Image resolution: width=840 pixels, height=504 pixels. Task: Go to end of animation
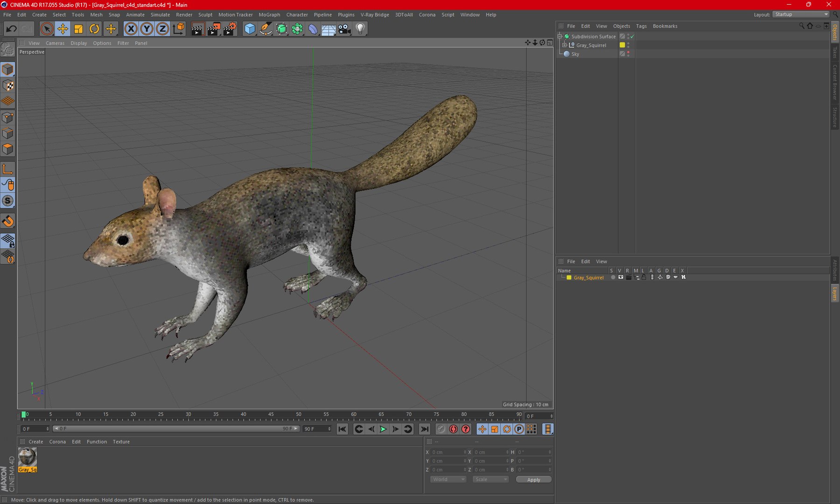(x=424, y=429)
